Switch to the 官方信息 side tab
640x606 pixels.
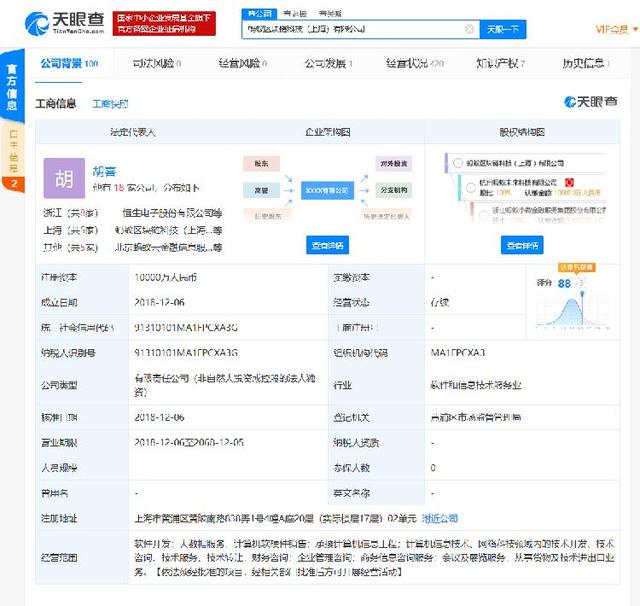pyautogui.click(x=12, y=87)
